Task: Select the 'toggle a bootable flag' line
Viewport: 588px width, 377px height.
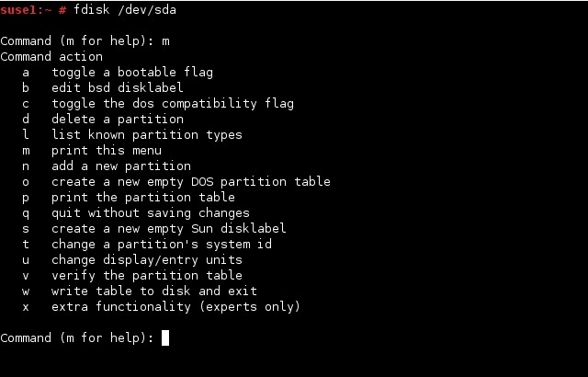Action: (132, 72)
